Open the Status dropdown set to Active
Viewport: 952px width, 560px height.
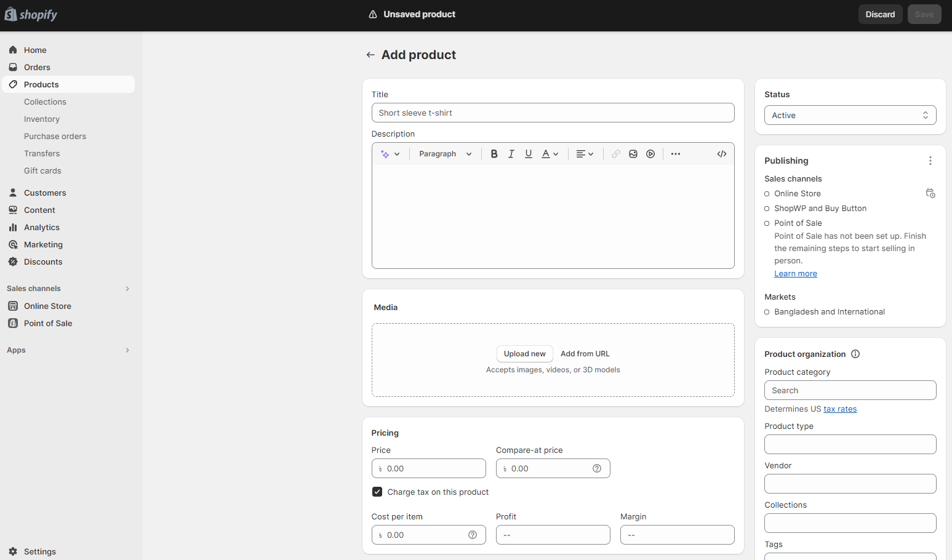point(850,115)
